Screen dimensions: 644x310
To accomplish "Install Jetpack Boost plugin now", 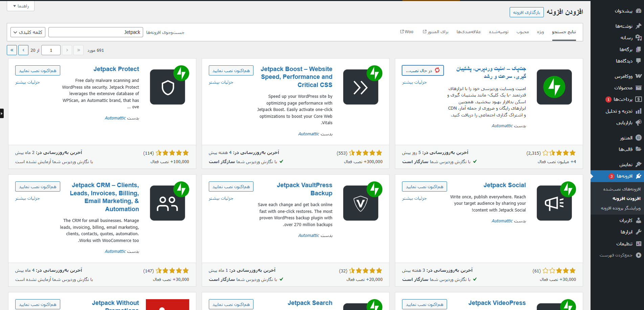I will click(x=231, y=70).
